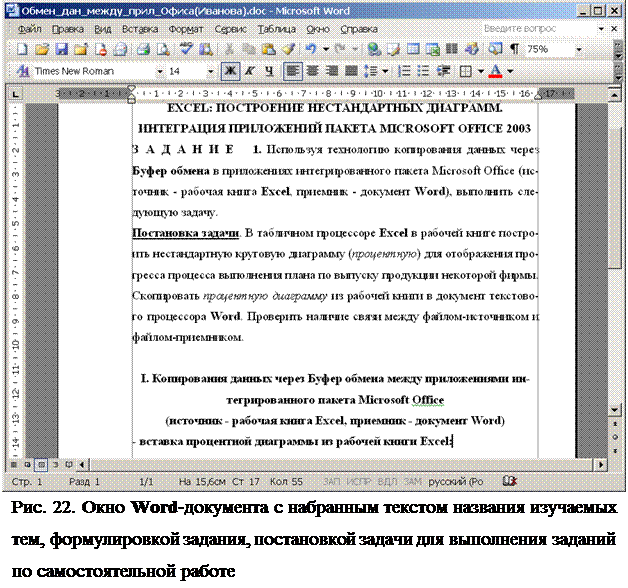Undo the last action

(311, 49)
